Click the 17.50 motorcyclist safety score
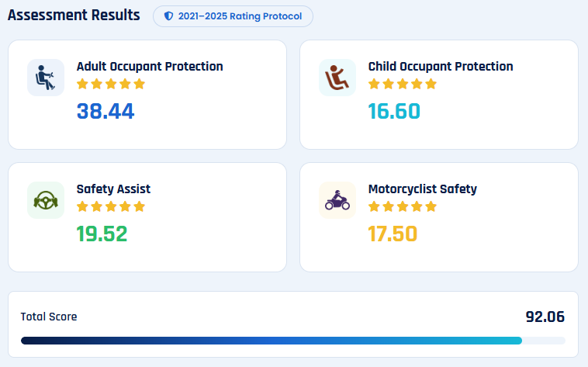 tap(393, 234)
